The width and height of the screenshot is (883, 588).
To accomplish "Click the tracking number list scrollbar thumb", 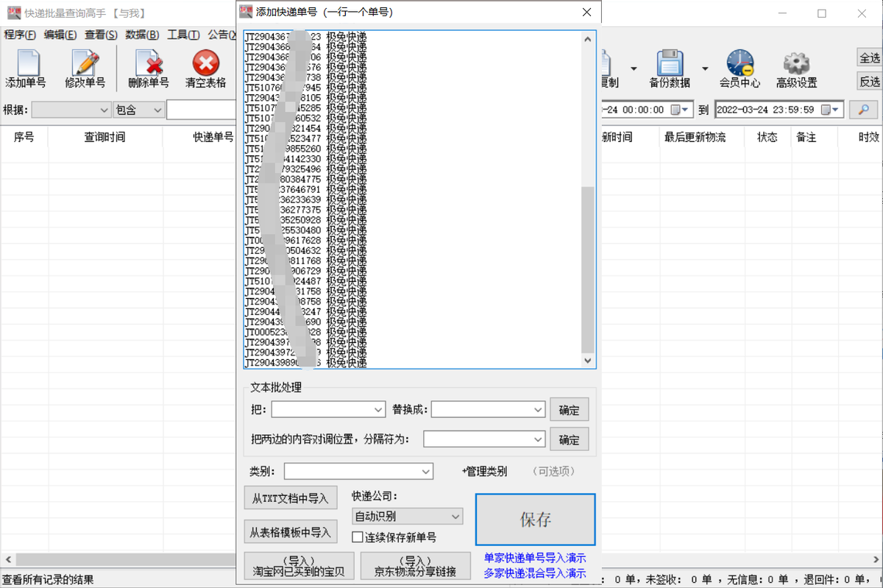I will pyautogui.click(x=586, y=269).
